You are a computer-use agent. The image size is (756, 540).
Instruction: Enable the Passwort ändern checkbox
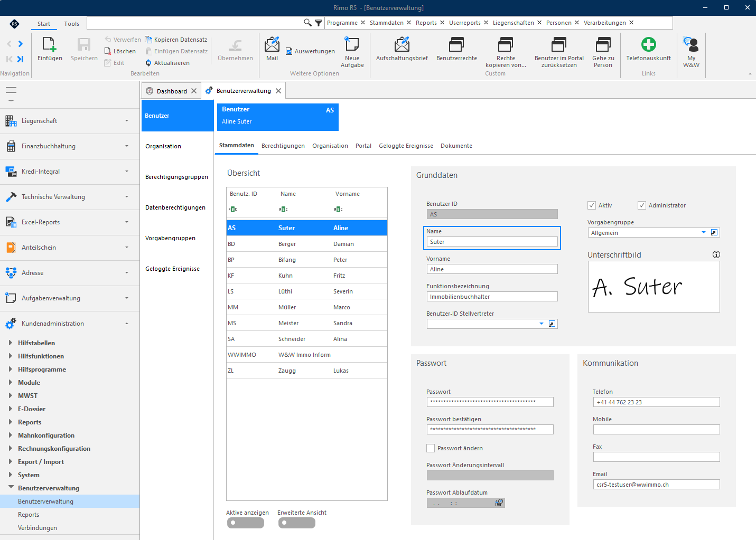tap(431, 448)
